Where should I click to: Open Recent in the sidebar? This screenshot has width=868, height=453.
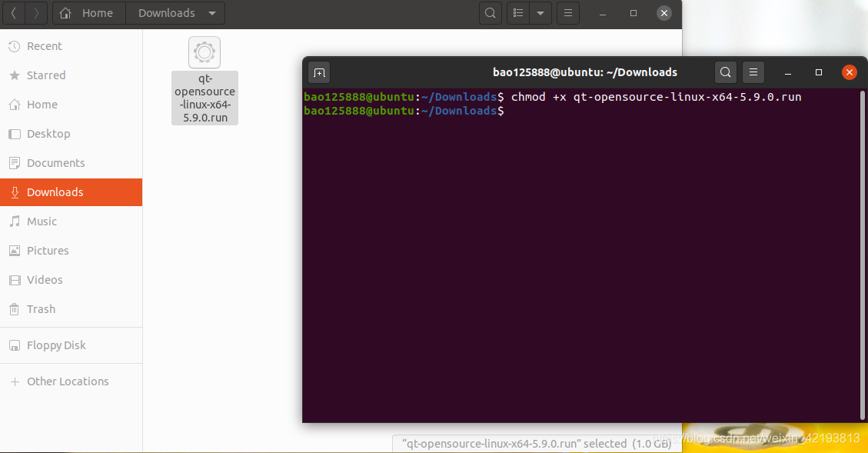point(71,46)
